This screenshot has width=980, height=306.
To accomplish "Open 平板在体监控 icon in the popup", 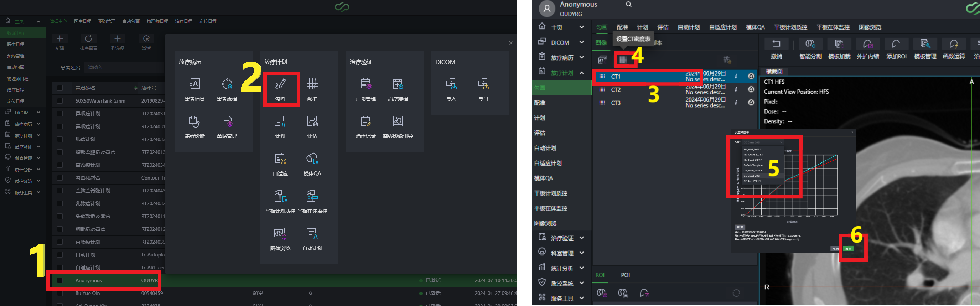I will pyautogui.click(x=312, y=201).
